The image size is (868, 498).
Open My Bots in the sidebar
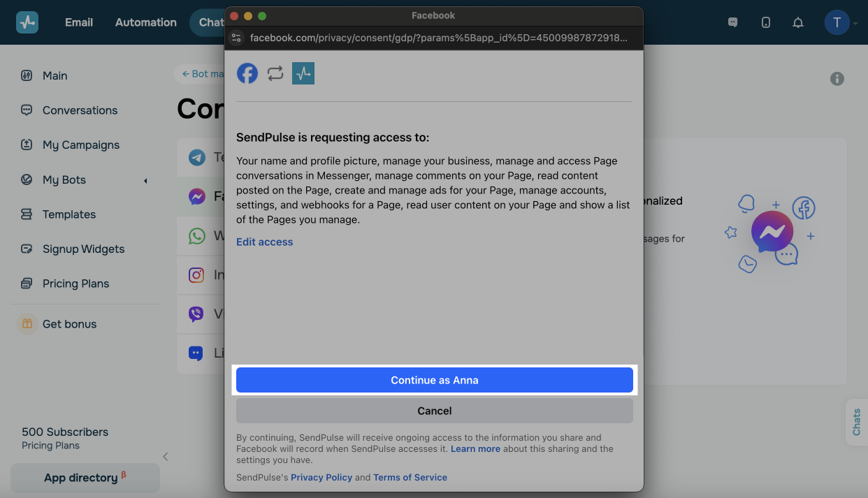point(64,180)
